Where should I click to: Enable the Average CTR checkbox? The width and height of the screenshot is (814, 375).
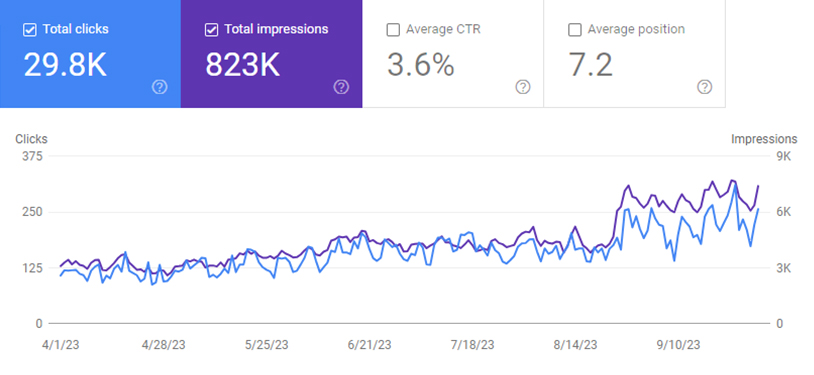coord(393,30)
